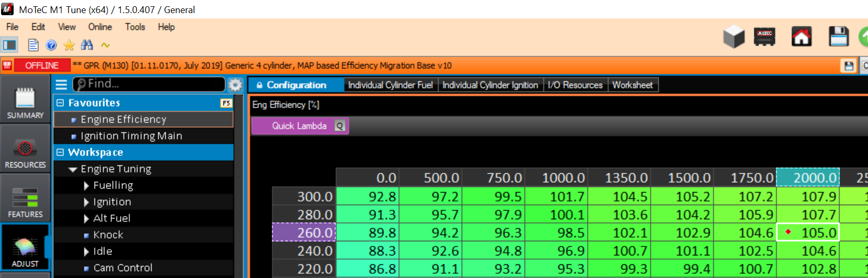Click the white cube package icon

(733, 37)
